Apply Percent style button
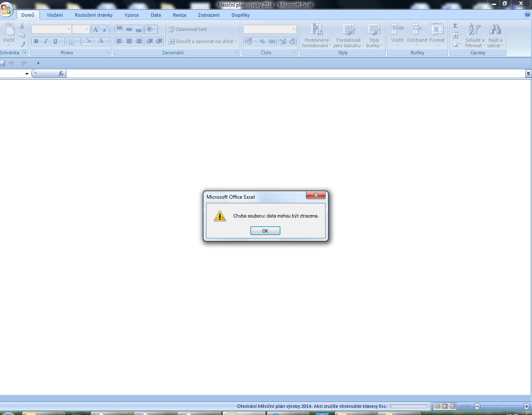This screenshot has width=532, height=415. 262,41
